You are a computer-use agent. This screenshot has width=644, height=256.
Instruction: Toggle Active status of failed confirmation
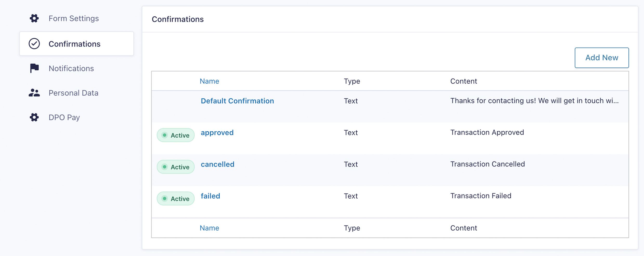point(176,198)
